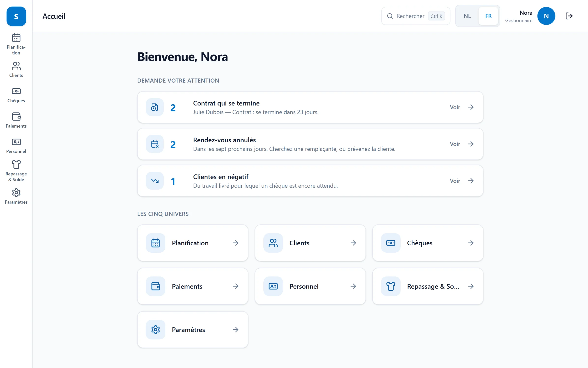Click the Accueil page title

coord(54,16)
